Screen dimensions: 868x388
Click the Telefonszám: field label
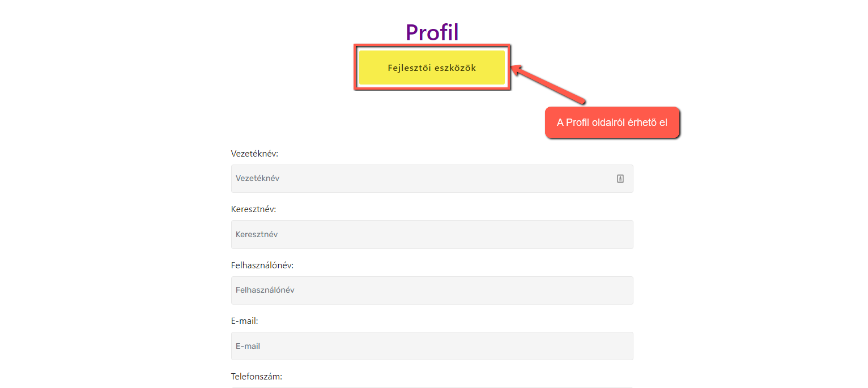[257, 377]
